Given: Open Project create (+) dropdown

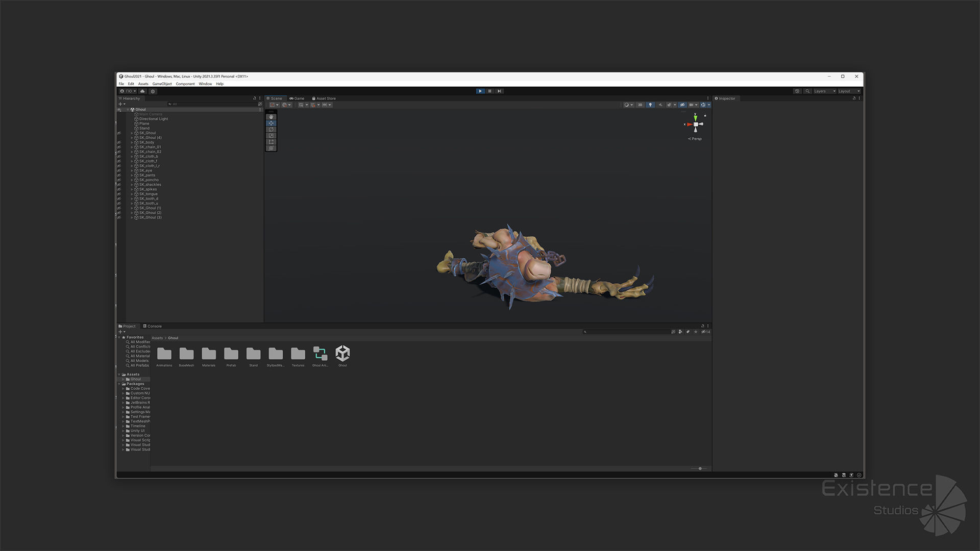Looking at the screenshot, I should (122, 332).
